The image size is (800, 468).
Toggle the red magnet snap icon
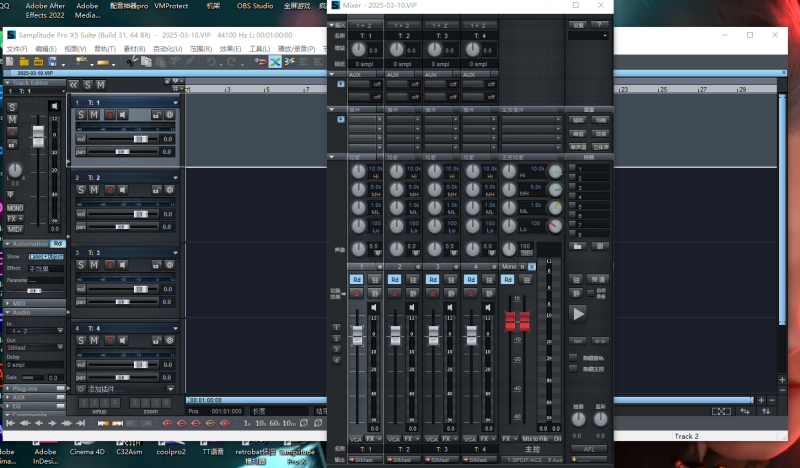click(x=261, y=62)
